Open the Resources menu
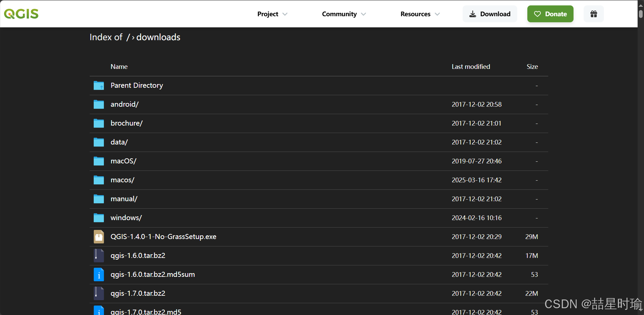This screenshot has width=644, height=315. pos(415,14)
